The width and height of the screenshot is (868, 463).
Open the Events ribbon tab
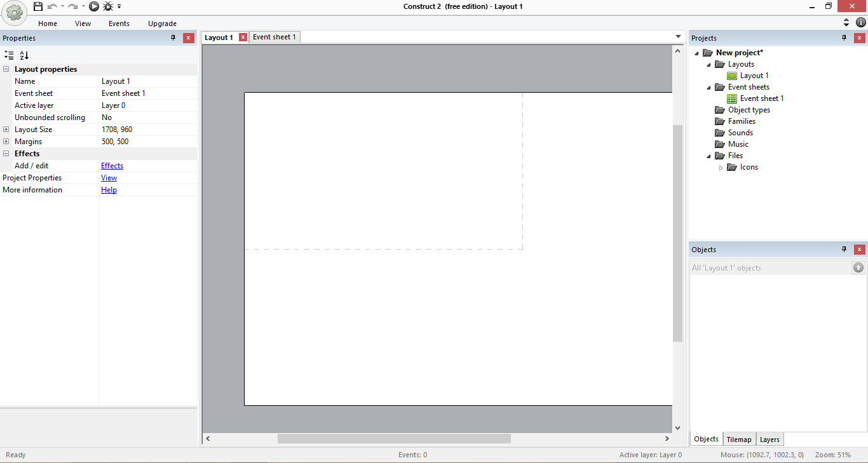pyautogui.click(x=119, y=23)
